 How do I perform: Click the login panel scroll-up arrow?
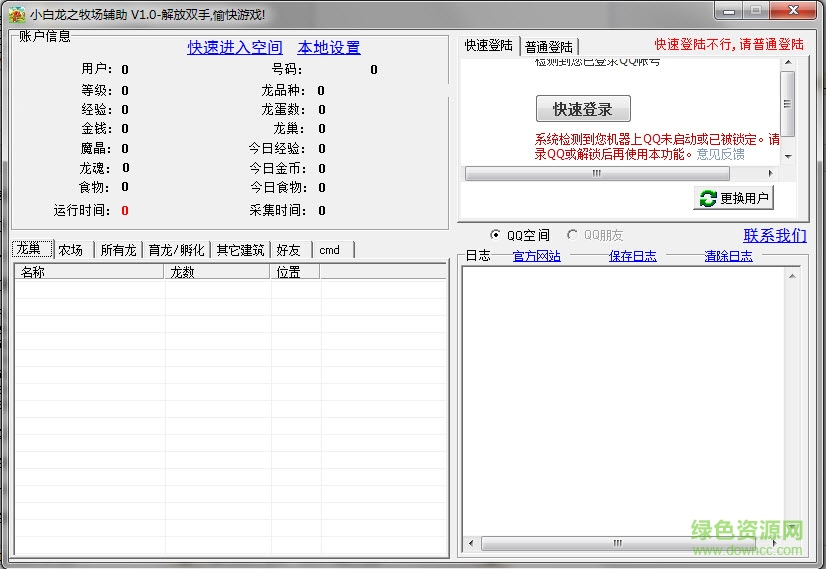point(788,63)
